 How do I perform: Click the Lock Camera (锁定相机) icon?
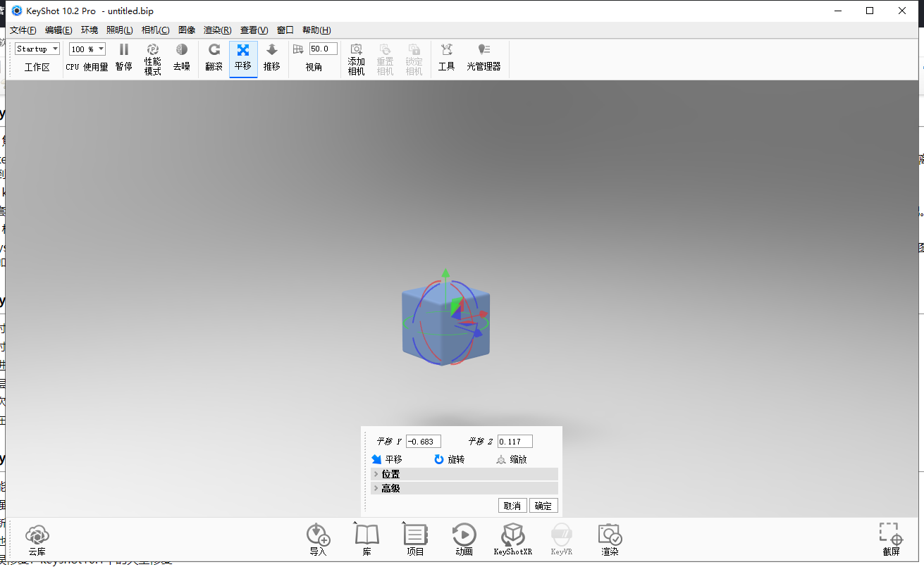click(x=414, y=49)
